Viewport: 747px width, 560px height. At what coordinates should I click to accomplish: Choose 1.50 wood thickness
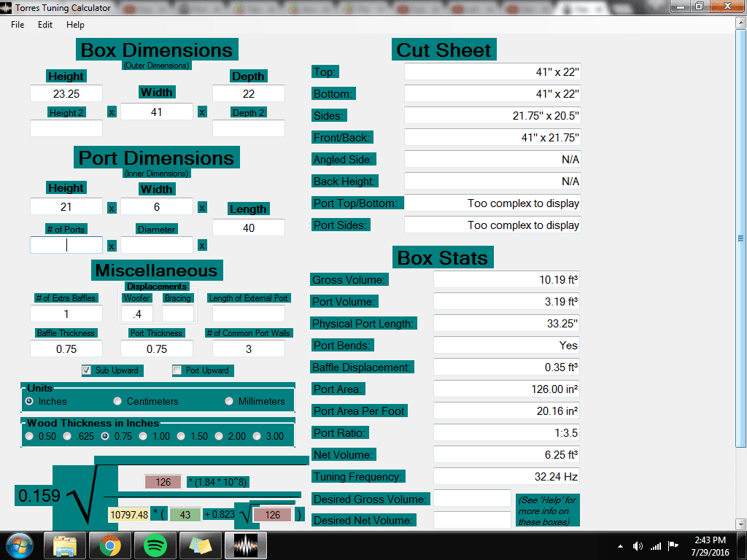click(x=181, y=436)
